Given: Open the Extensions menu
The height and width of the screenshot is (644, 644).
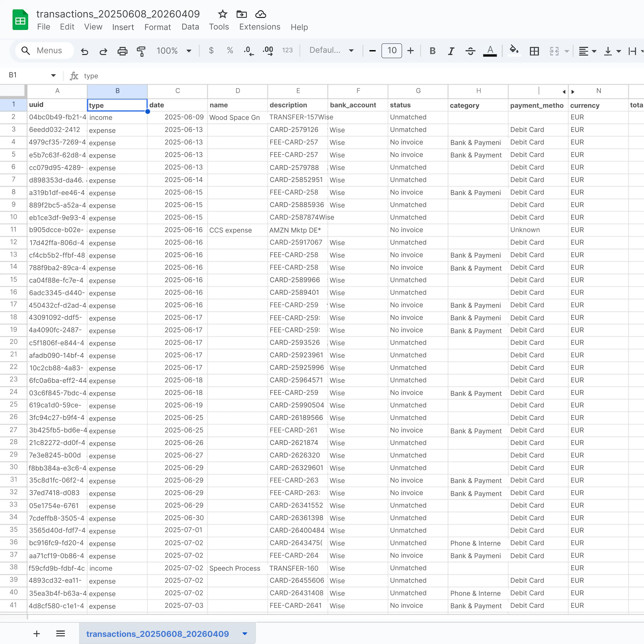Looking at the screenshot, I should point(260,27).
